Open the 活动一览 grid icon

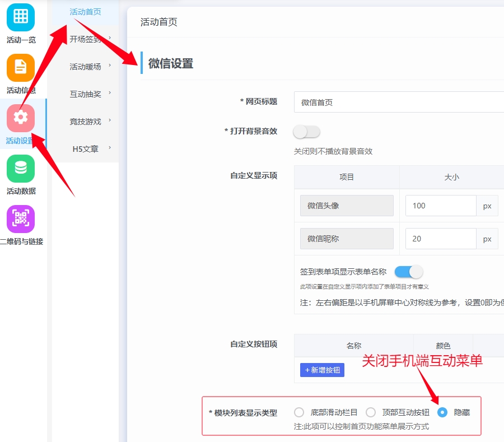(x=21, y=17)
